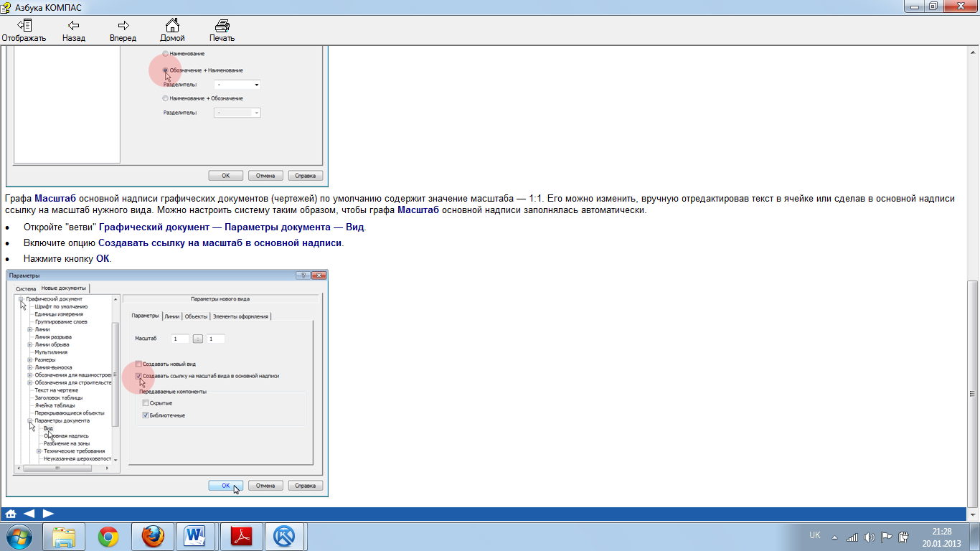Click the right arrow in the blue navigation bar

tap(48, 514)
